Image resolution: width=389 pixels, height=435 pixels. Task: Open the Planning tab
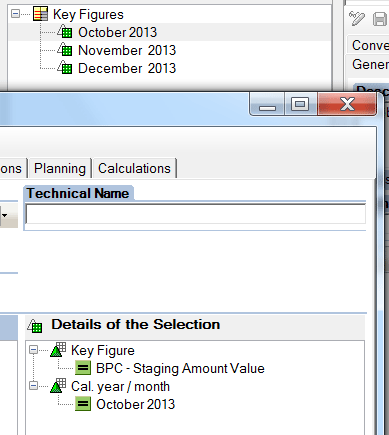click(60, 168)
